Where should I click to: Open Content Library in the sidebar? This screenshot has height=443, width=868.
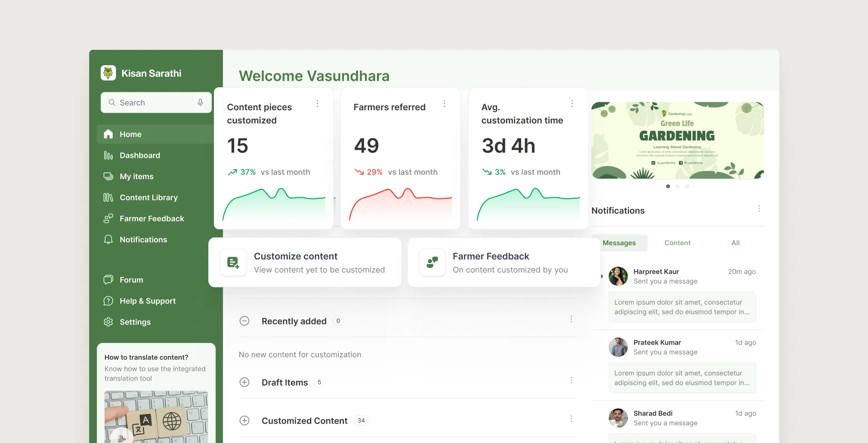click(x=148, y=198)
